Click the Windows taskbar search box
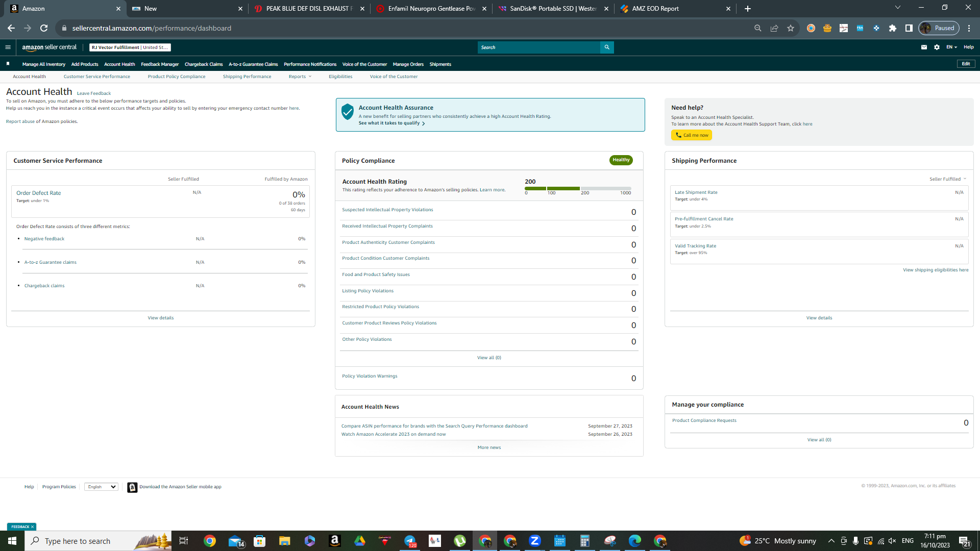This screenshot has height=551, width=980. coord(98,541)
